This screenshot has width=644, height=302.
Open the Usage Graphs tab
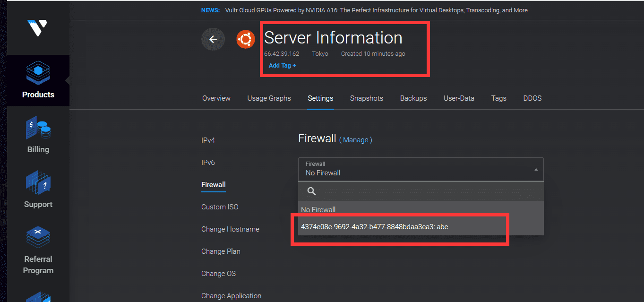(269, 98)
